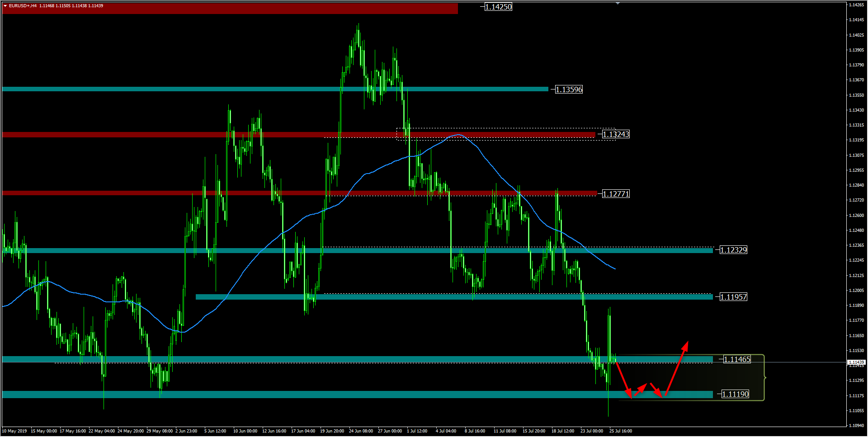Click the 1.13243 resistance label

point(616,134)
